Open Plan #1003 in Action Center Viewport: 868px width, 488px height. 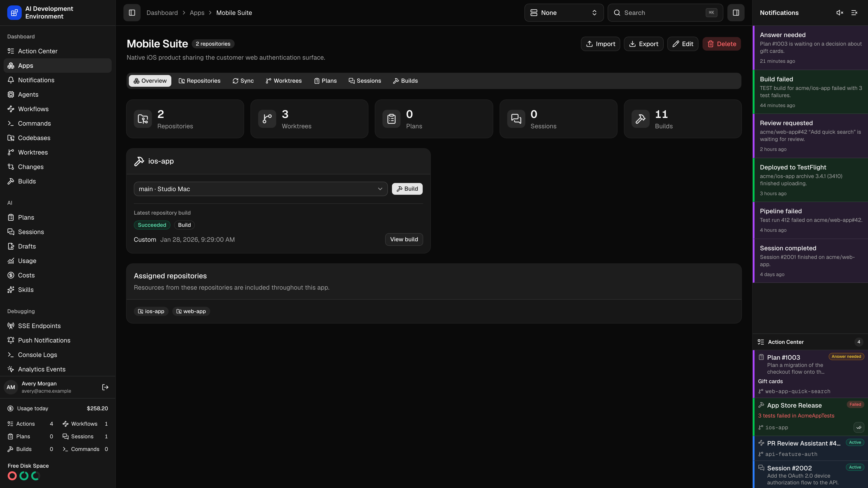pos(810,374)
